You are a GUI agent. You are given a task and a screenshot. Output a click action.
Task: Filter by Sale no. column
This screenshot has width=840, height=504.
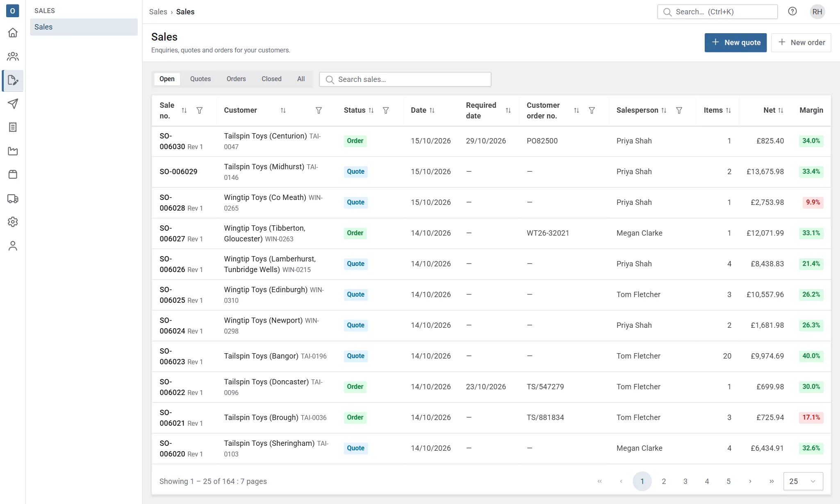(200, 111)
